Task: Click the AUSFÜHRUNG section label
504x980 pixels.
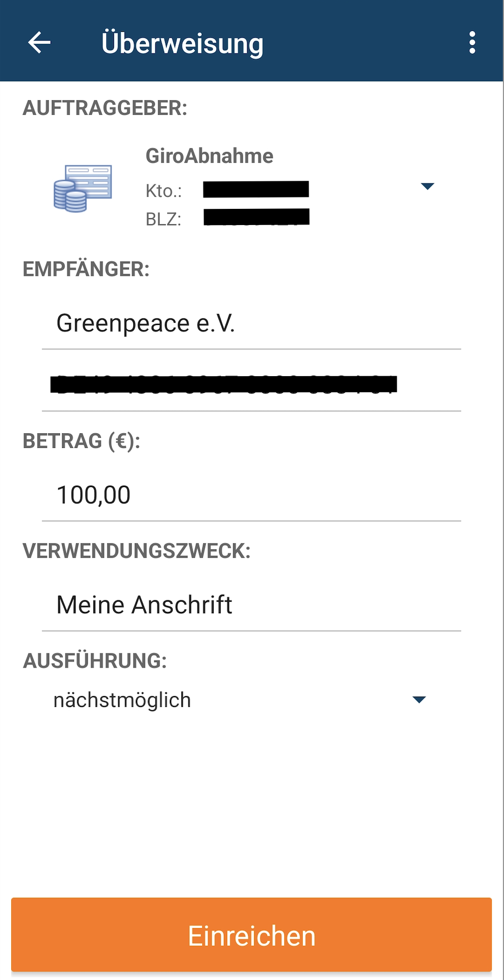Action: [95, 661]
